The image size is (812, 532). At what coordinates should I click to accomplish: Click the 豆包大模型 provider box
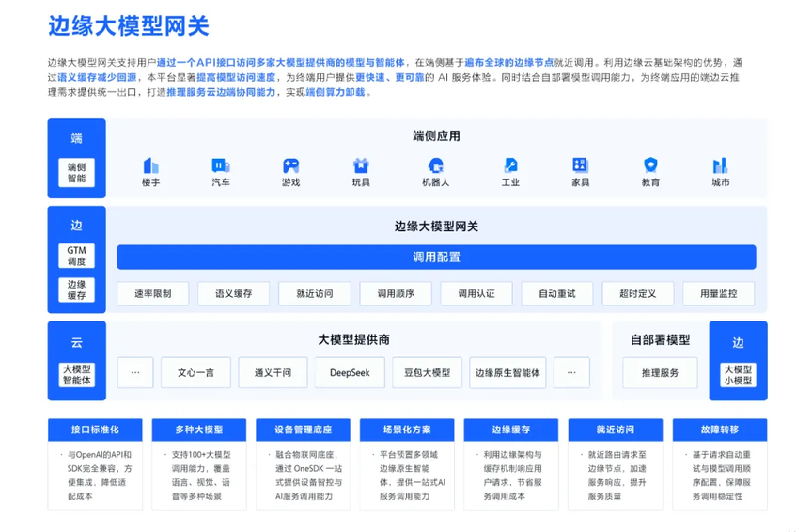tap(428, 372)
